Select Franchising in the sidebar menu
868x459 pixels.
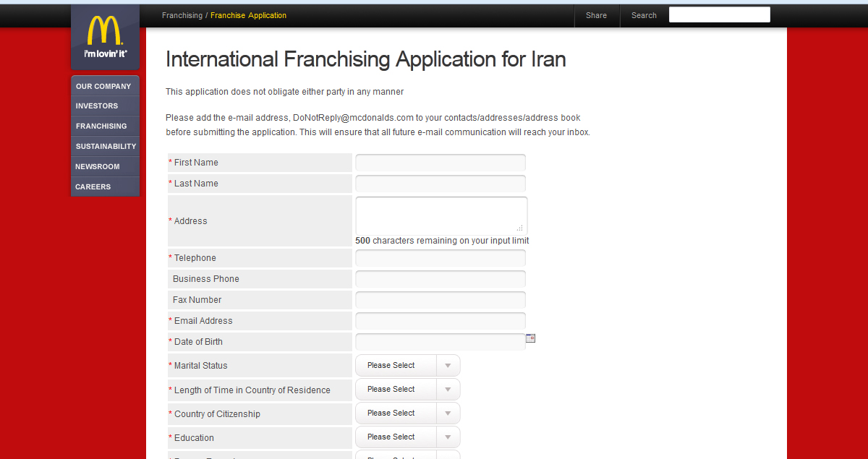(101, 126)
